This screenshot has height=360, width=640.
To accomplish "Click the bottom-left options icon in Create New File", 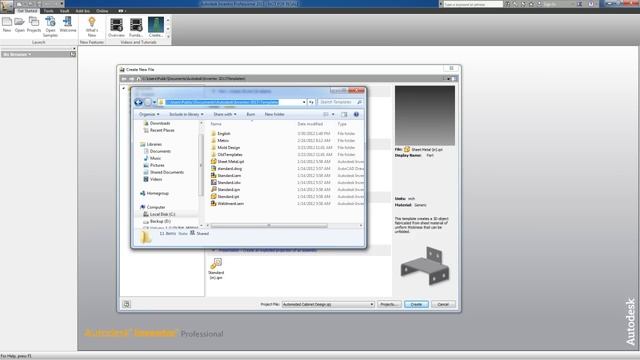I will 127,304.
